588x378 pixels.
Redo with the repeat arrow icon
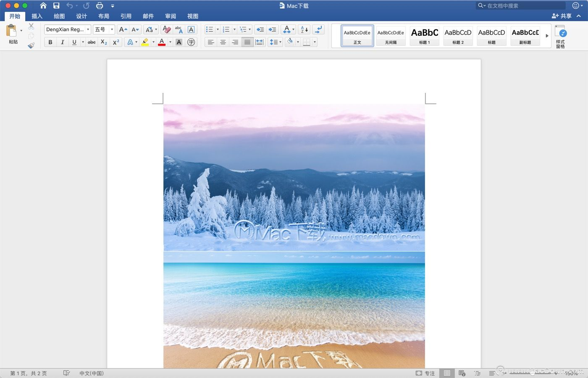pyautogui.click(x=86, y=5)
